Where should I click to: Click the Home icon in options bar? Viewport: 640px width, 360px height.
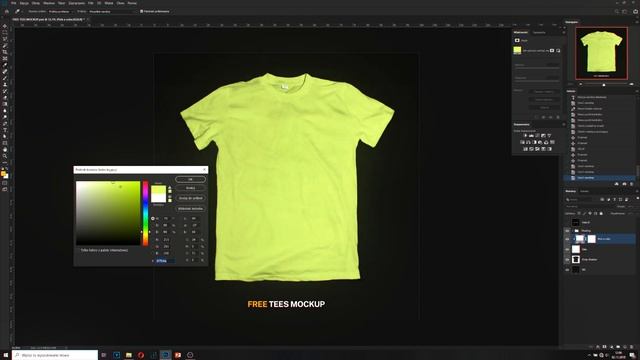click(7, 11)
